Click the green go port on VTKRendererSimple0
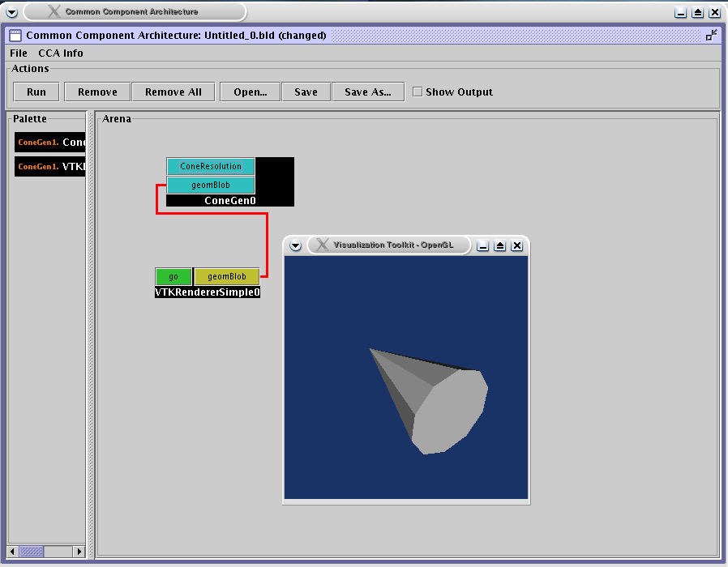728x567 pixels. [x=173, y=277]
